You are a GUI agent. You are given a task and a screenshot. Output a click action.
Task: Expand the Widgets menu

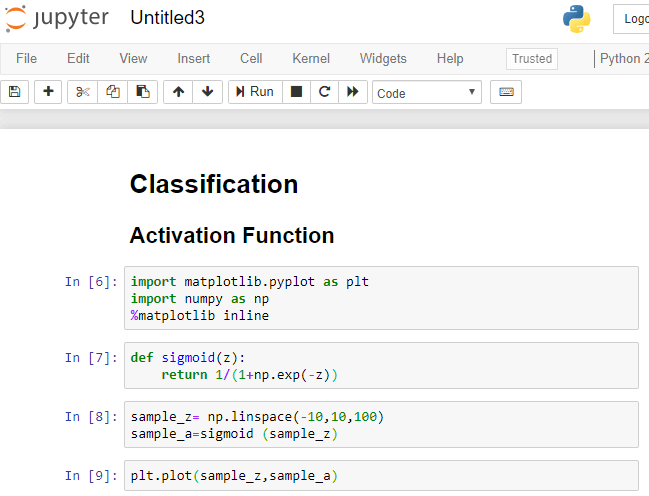pyautogui.click(x=383, y=59)
